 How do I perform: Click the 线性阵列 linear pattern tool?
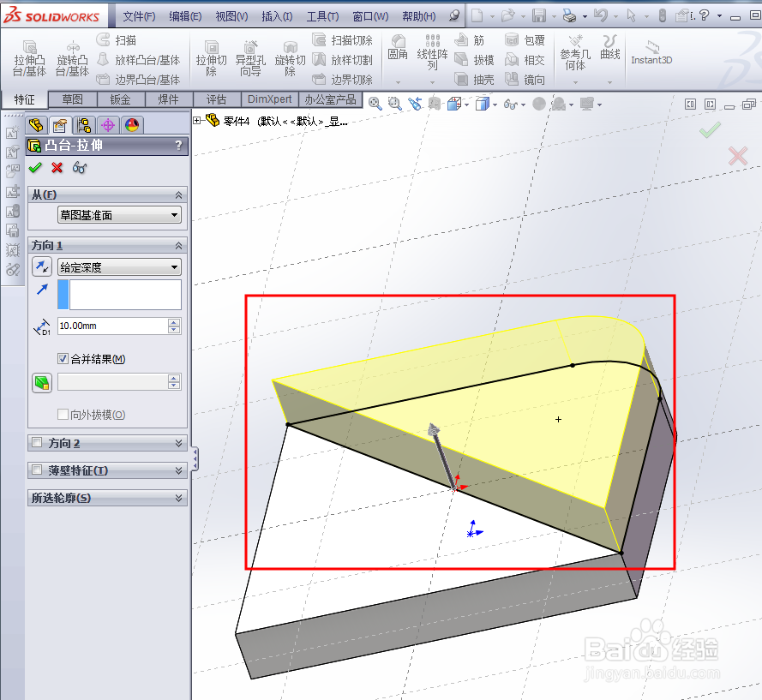click(432, 52)
